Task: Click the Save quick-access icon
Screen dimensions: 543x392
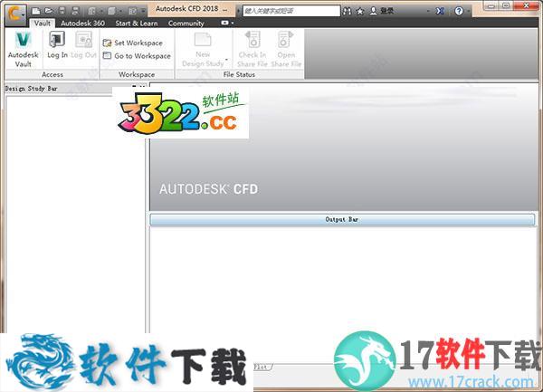Action: tap(62, 11)
